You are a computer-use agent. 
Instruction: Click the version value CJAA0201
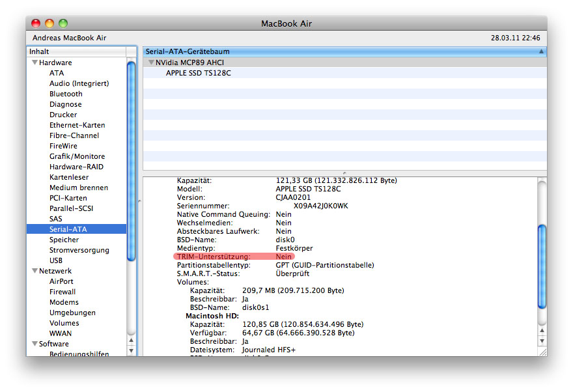293,197
